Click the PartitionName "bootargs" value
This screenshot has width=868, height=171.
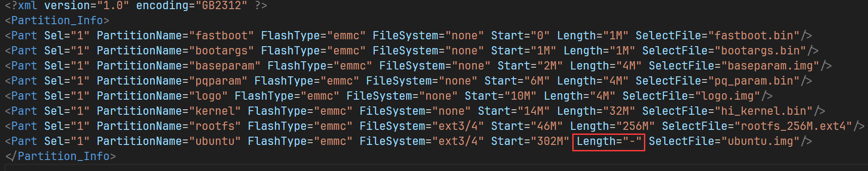point(222,51)
